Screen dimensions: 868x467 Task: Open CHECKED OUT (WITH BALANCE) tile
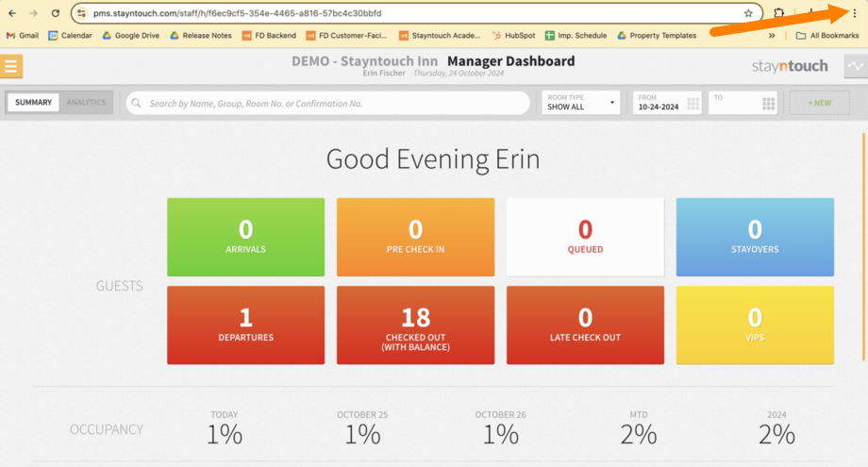tap(416, 325)
